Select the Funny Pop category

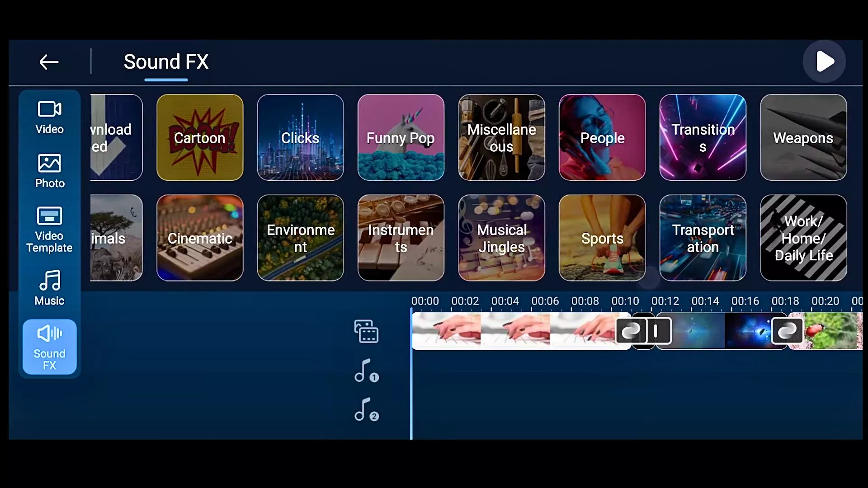(400, 137)
